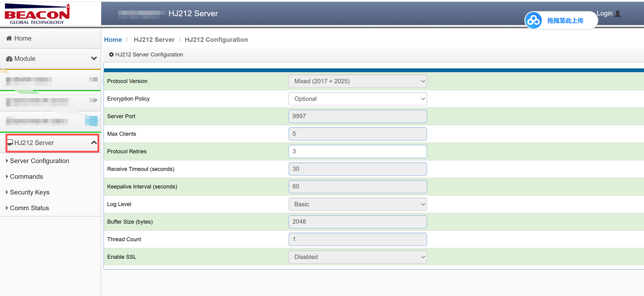Image resolution: width=644 pixels, height=296 pixels.
Task: Click the HJ212 Server monitor icon
Action: click(x=10, y=143)
